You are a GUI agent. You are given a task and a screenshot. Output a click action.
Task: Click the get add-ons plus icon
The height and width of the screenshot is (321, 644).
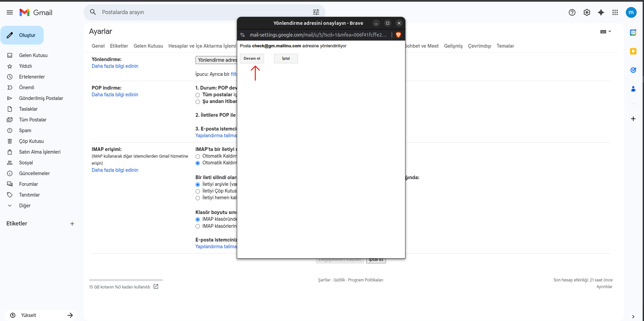coord(633,119)
